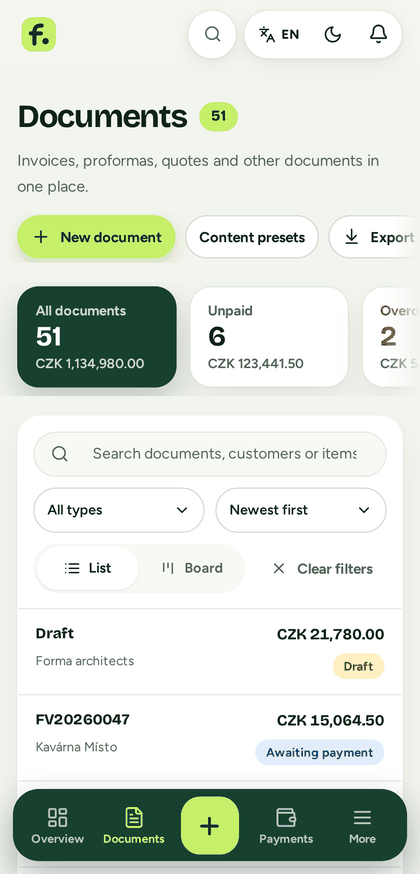Click the Forma architects customer name

[x=85, y=661]
